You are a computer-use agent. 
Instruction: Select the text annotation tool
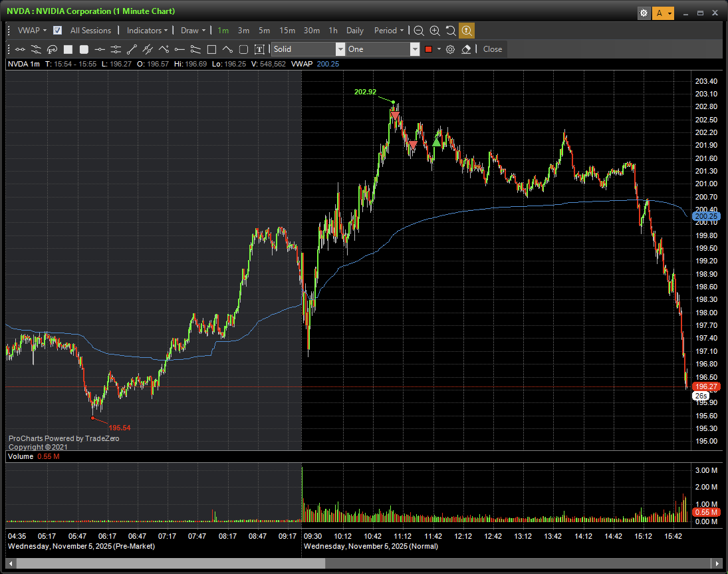259,49
